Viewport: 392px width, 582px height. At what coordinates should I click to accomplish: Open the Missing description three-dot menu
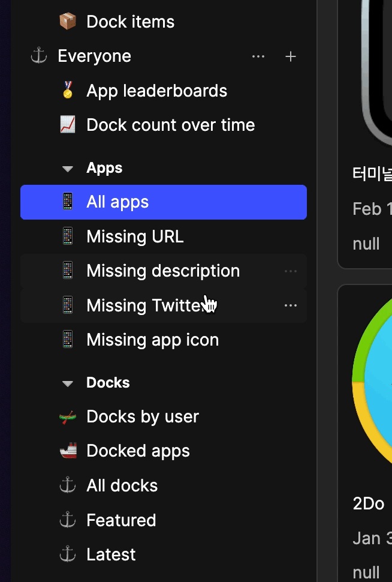coord(291,271)
